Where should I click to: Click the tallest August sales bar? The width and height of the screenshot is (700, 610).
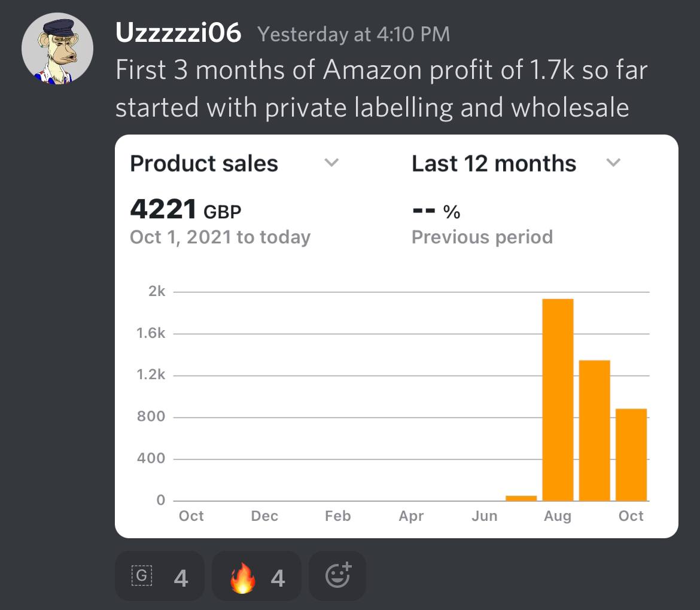point(558,400)
